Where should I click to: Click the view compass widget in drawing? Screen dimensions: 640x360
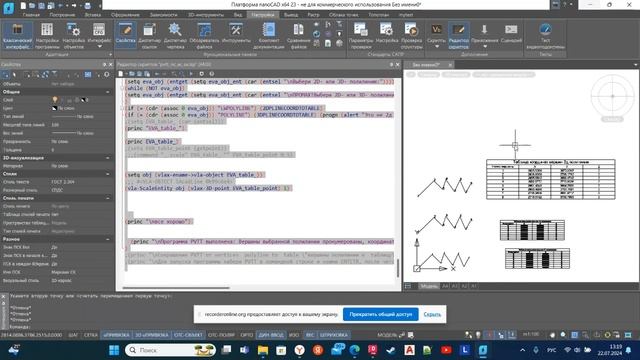coord(612,96)
